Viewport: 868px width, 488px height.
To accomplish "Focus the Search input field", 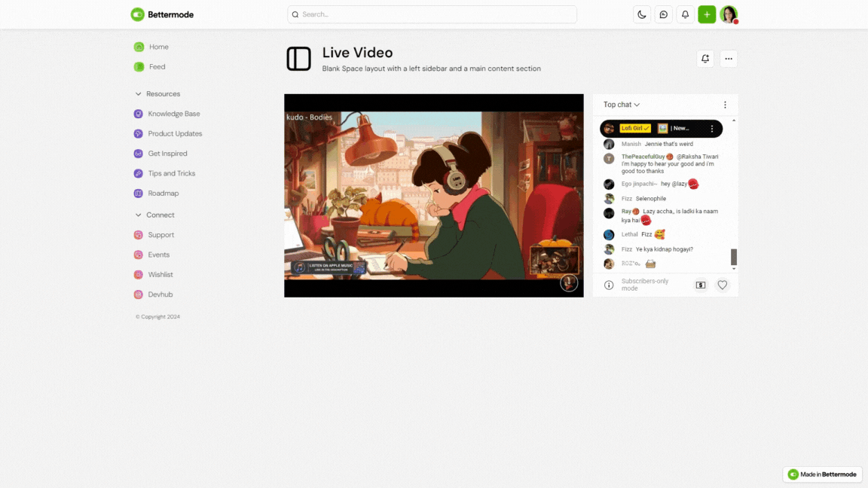I will coord(432,14).
